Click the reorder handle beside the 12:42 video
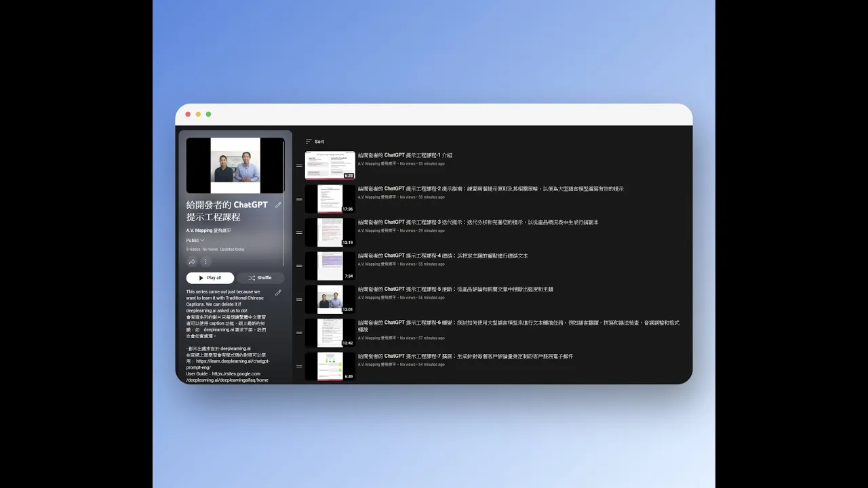Screen dimensions: 868x488 click(299, 333)
